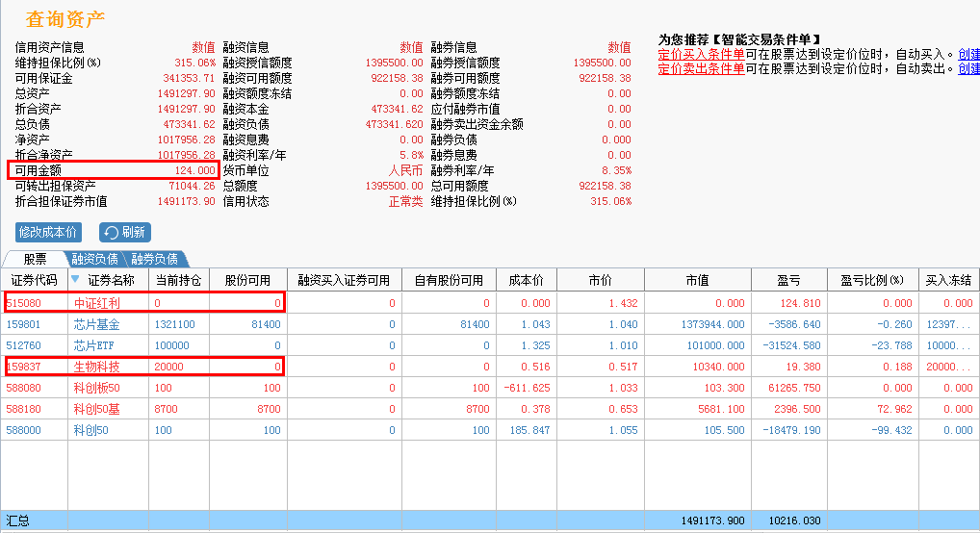The width and height of the screenshot is (980, 533).
Task: Click the 融资可用额度 value 922158.38
Action: coord(397,78)
